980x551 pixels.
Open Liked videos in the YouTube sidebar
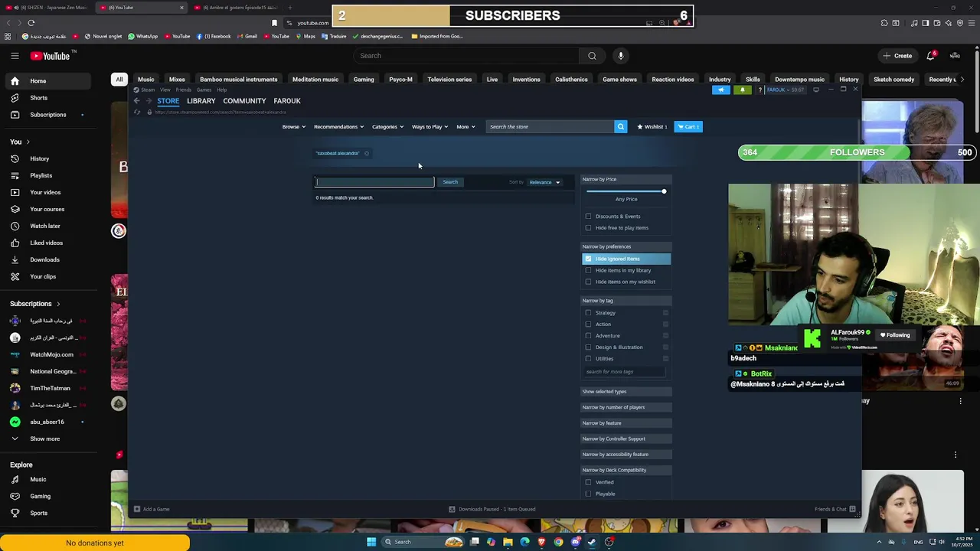(x=46, y=243)
